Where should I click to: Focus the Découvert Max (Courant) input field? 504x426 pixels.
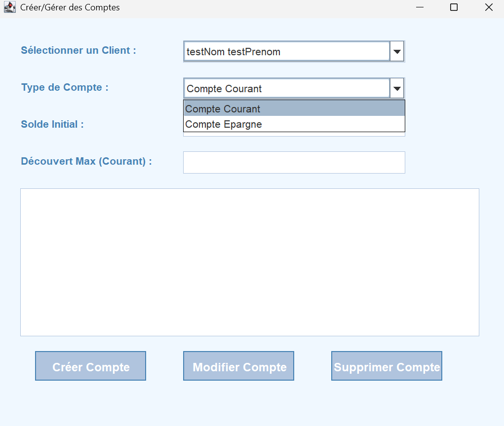coord(294,162)
